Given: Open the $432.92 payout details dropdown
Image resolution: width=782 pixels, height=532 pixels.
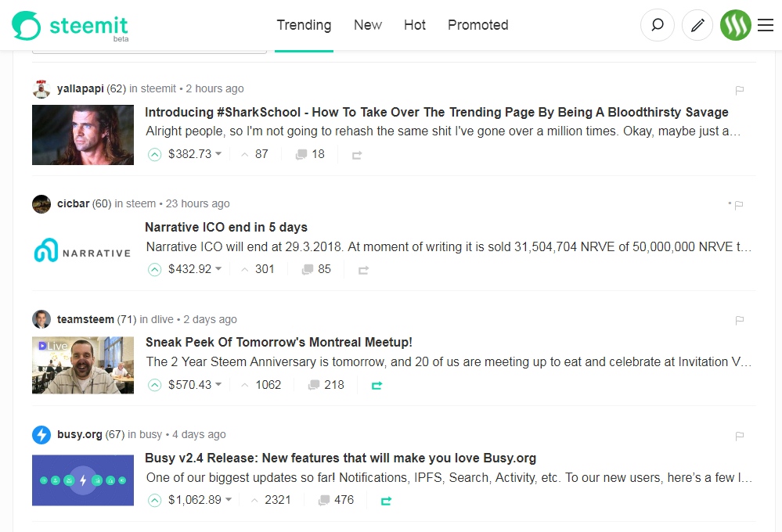Looking at the screenshot, I should coord(220,269).
